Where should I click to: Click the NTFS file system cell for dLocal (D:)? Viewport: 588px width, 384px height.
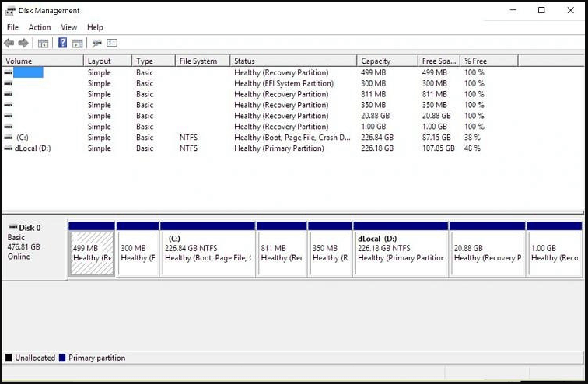click(x=188, y=148)
